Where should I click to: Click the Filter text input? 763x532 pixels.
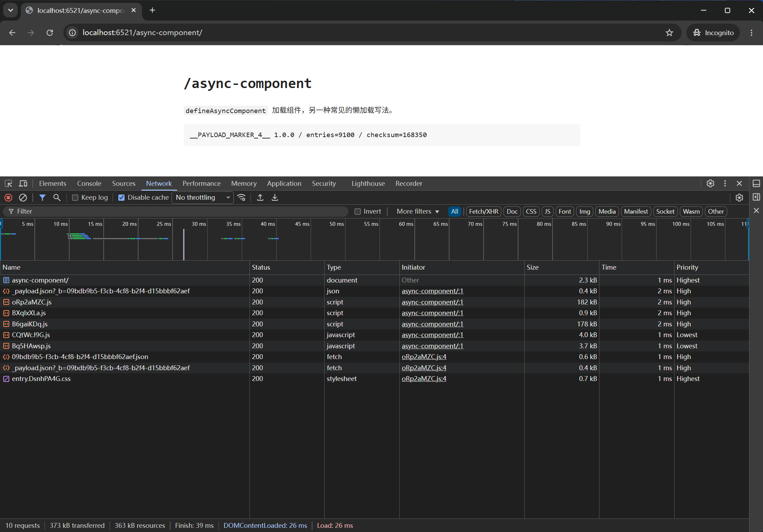click(175, 212)
